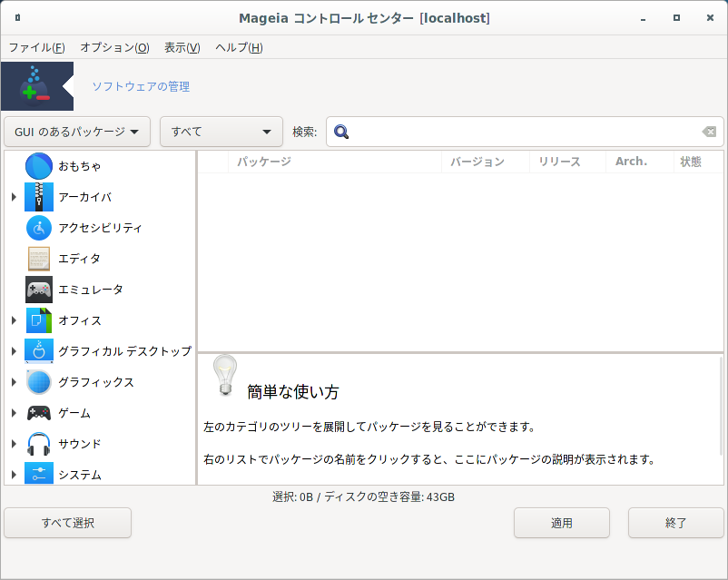This screenshot has width=728, height=580.
Task: Open the ヘルプ(H) menu
Action: 239,47
